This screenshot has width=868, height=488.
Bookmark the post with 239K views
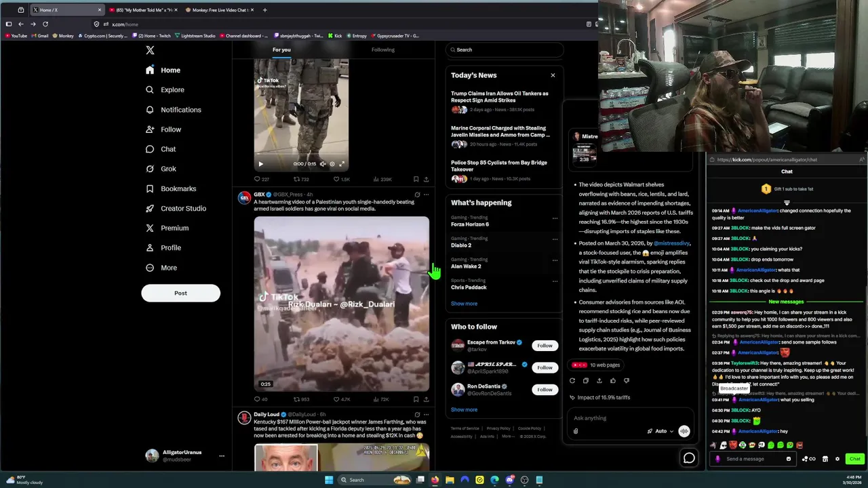tap(416, 180)
